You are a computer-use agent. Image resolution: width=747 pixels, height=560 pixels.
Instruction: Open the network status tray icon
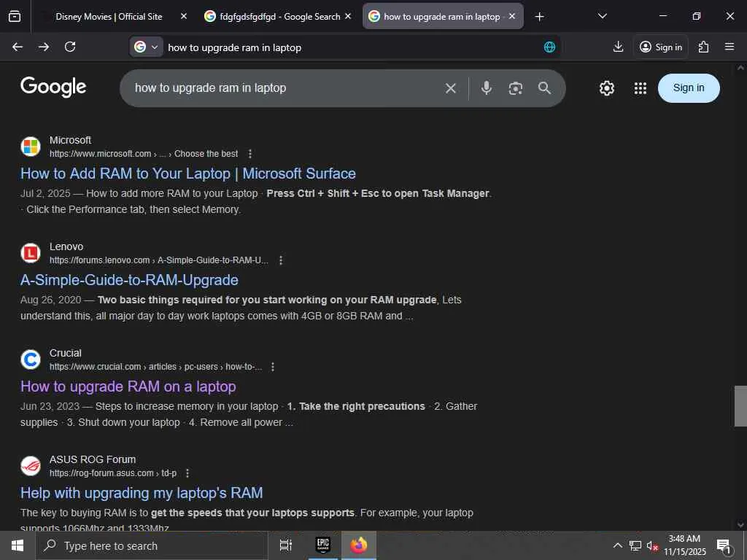tap(635, 545)
